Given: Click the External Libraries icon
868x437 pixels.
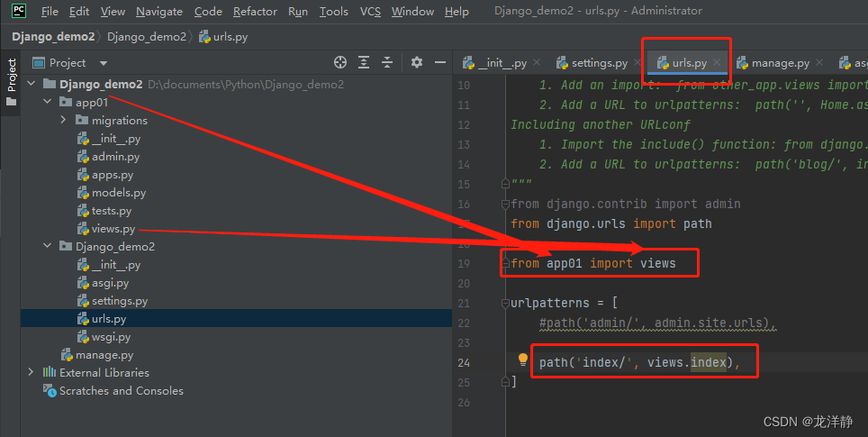Looking at the screenshot, I should coord(50,372).
